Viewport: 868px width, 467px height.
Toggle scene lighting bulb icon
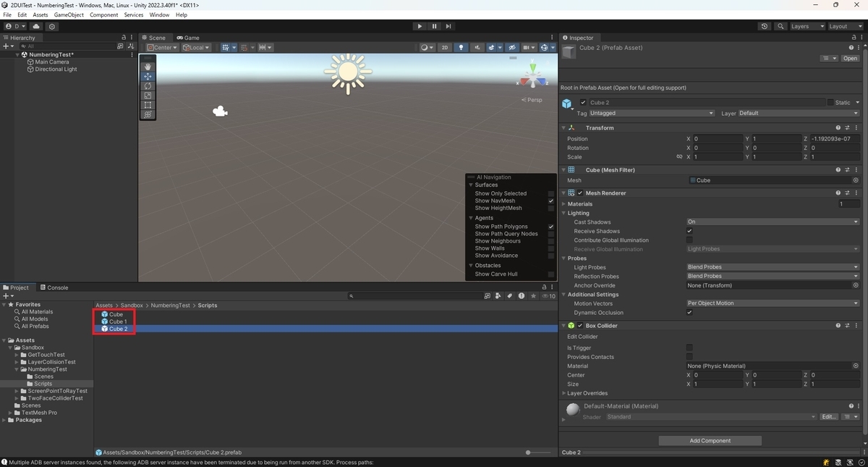tap(461, 48)
